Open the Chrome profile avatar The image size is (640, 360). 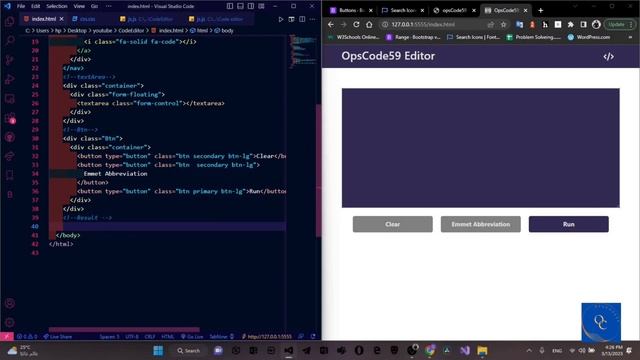[x=596, y=24]
